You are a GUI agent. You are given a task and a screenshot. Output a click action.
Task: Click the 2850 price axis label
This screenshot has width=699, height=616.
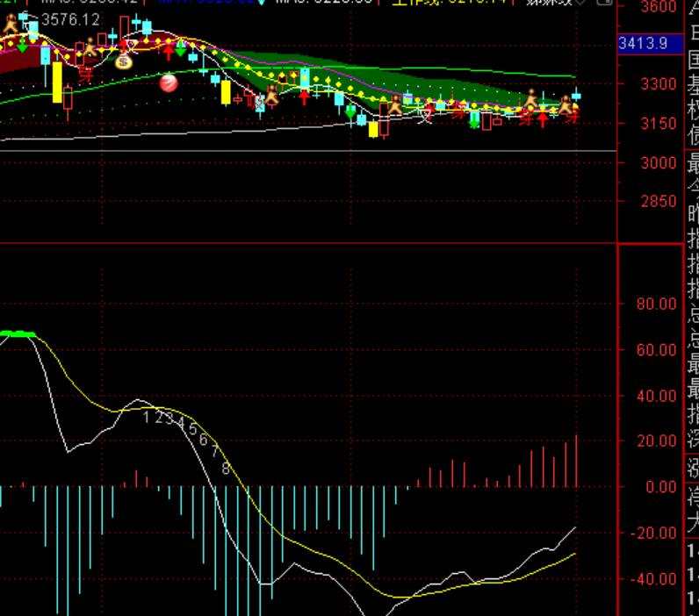(x=658, y=201)
